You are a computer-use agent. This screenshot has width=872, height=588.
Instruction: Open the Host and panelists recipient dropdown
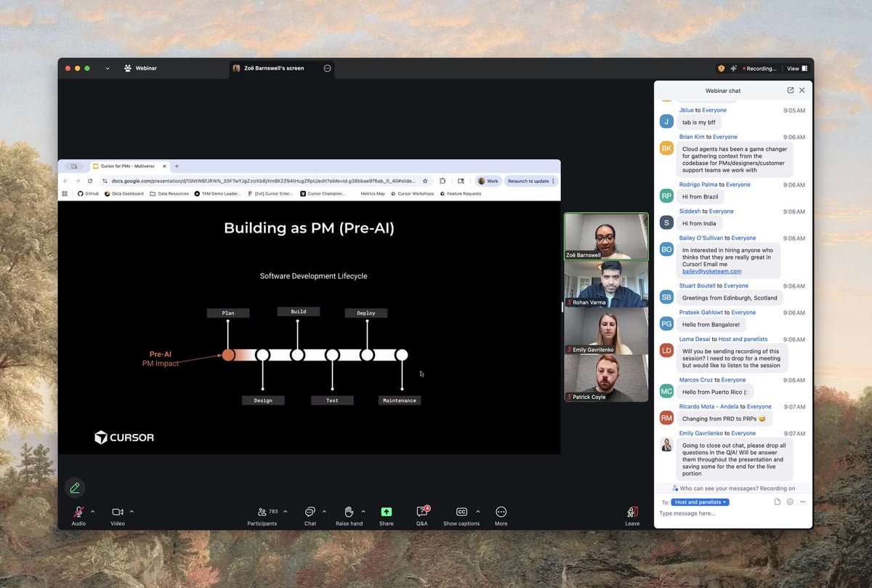[x=700, y=502]
